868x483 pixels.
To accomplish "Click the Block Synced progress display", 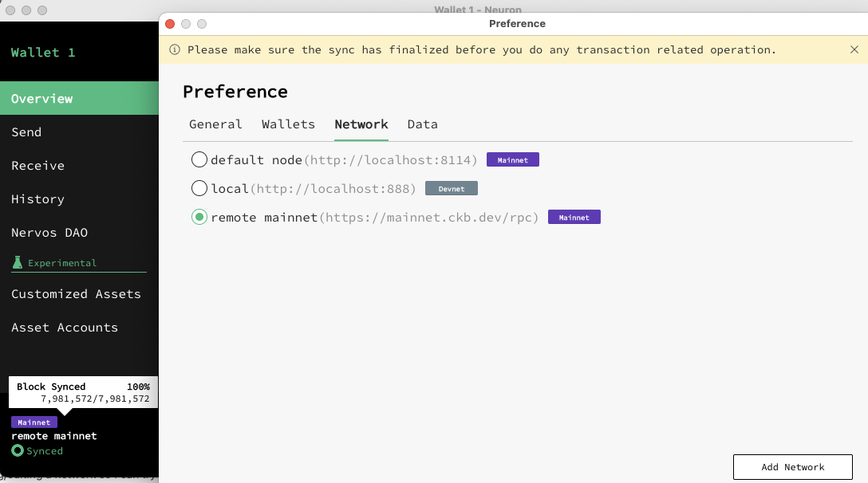I will 83,392.
